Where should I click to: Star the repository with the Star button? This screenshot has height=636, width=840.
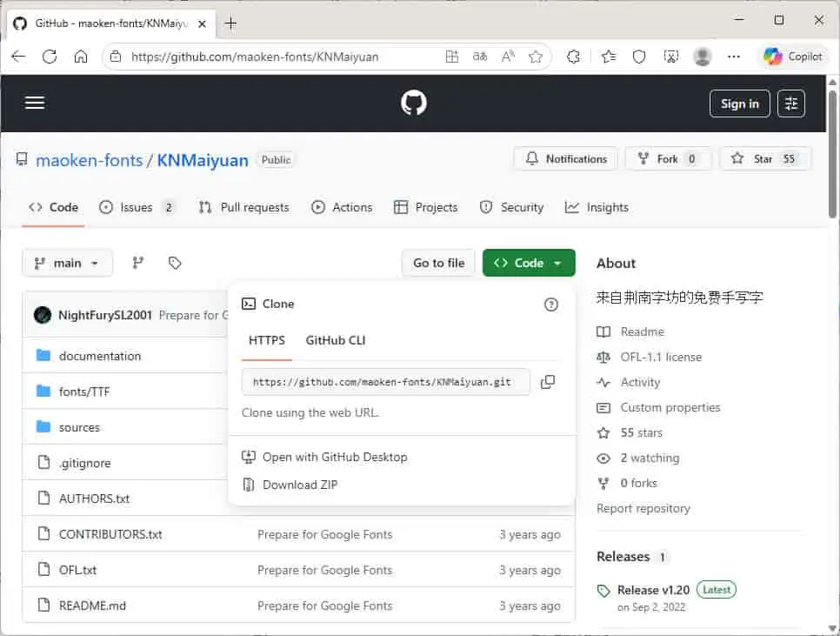tap(765, 159)
